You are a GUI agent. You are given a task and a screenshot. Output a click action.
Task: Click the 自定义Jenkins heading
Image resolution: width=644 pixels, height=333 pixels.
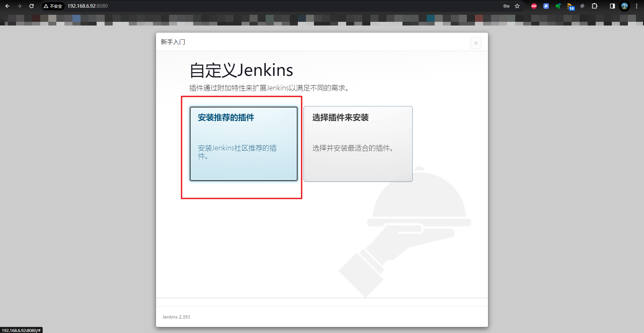pos(241,70)
